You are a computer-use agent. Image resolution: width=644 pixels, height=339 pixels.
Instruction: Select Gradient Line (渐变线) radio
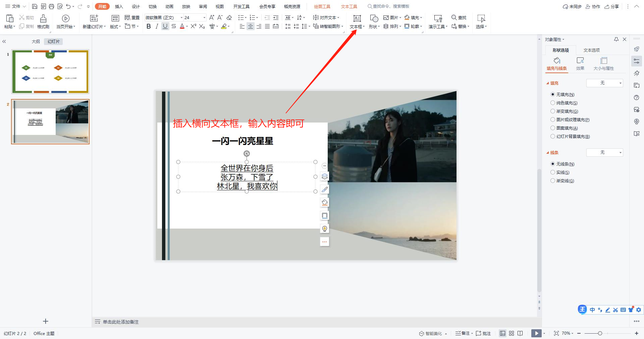pos(553,181)
